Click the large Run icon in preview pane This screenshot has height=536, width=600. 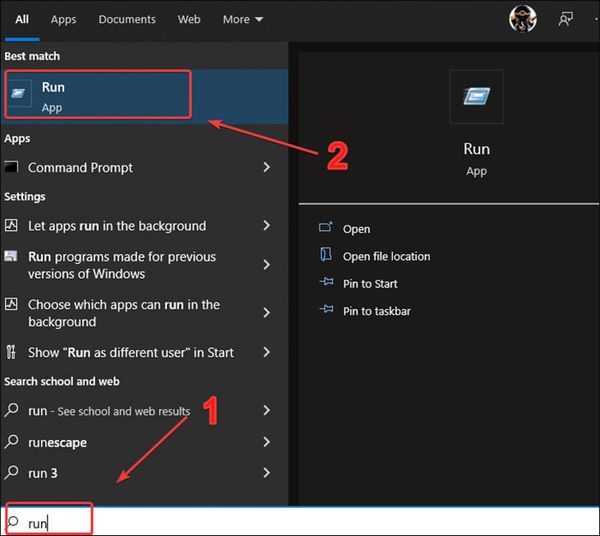pos(476,96)
